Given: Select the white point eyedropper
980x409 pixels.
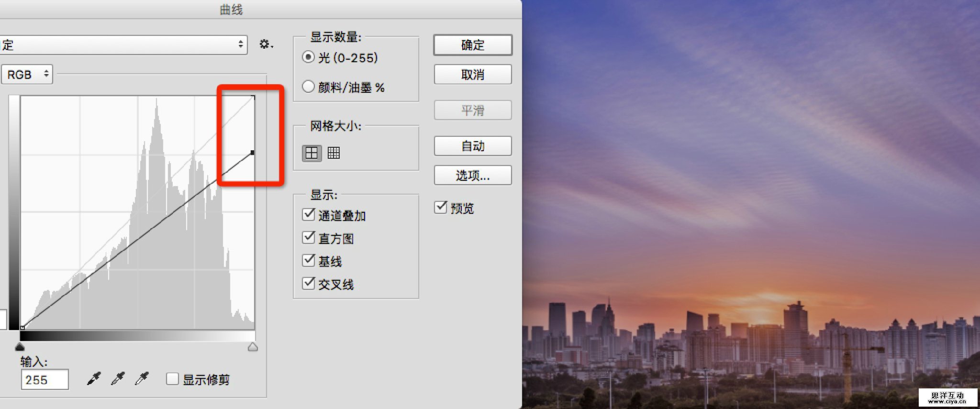Looking at the screenshot, I should [142, 379].
